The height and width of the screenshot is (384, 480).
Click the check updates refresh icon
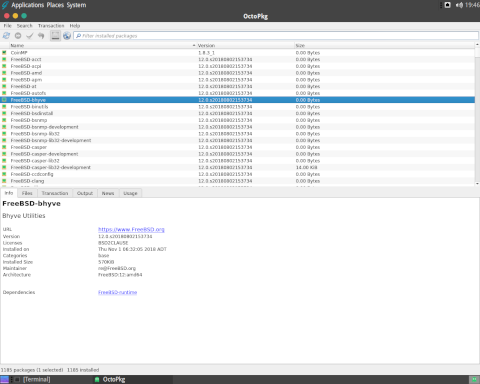(x=6, y=35)
